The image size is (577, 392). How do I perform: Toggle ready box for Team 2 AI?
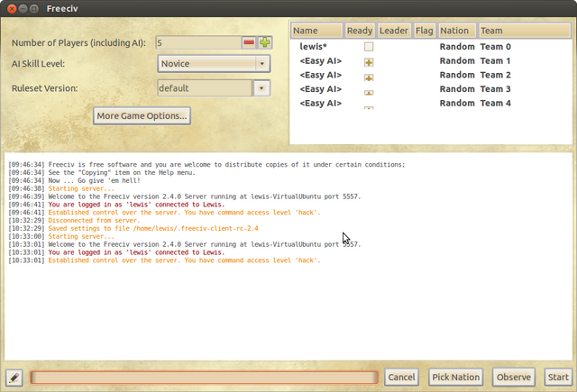tap(369, 77)
